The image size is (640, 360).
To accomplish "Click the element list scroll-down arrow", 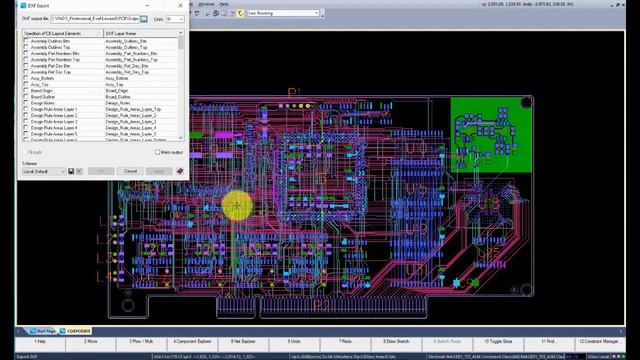I will tap(180, 138).
